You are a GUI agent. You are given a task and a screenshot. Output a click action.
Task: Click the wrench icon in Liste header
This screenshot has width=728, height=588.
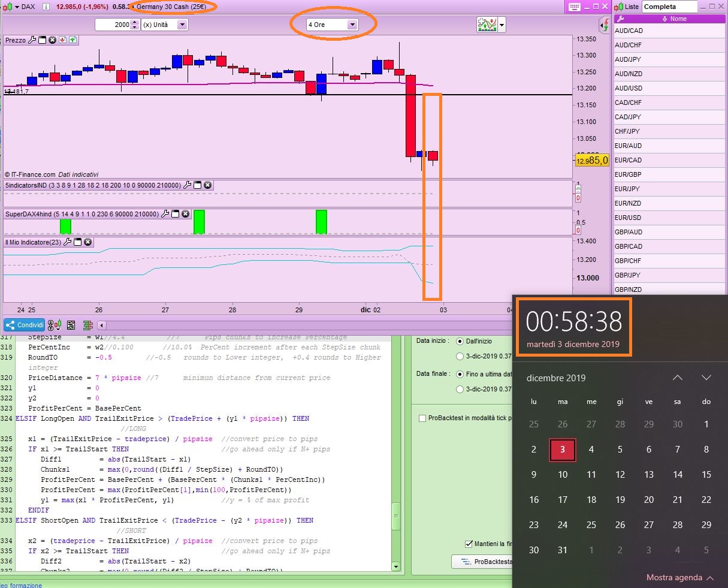tap(620, 19)
